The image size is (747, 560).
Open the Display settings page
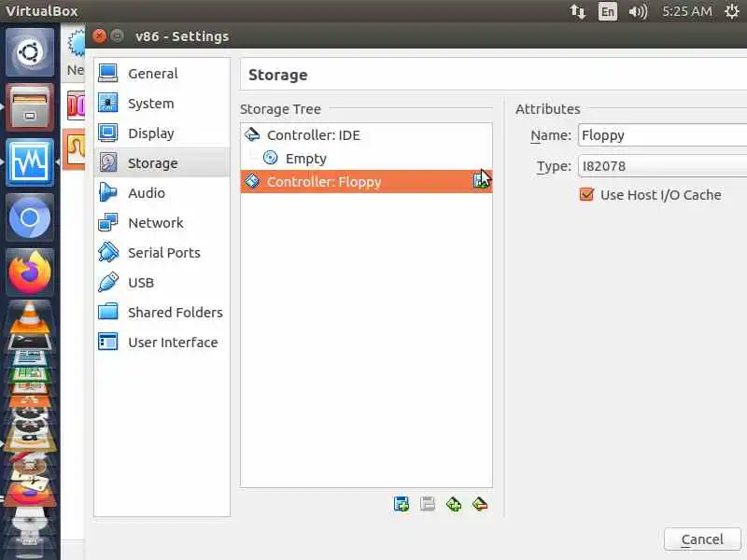[x=162, y=133]
